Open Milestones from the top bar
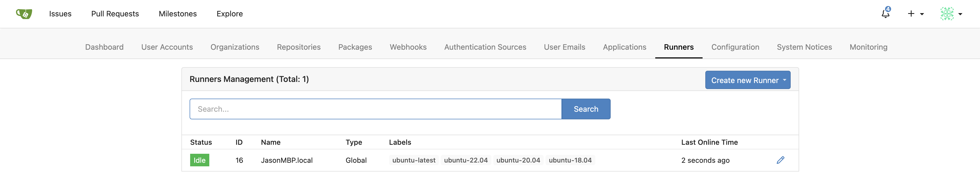Viewport: 980px width, 189px height. (x=178, y=14)
